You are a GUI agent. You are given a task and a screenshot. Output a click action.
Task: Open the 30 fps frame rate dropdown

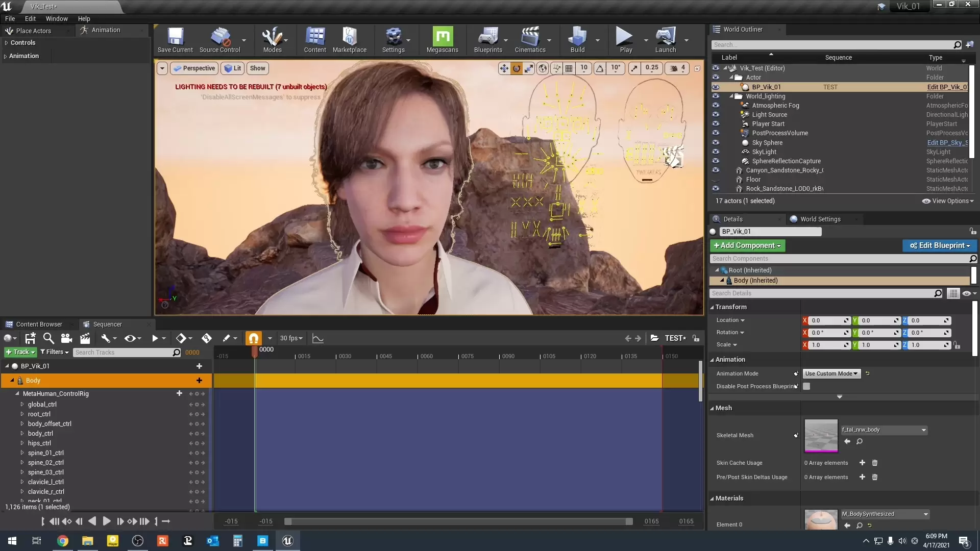(x=291, y=338)
